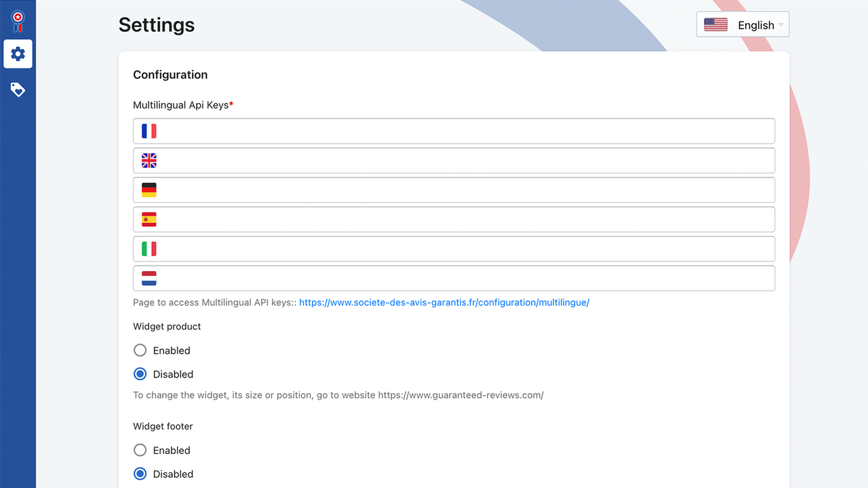Click the Italian flag icon
868x488 pixels.
click(149, 249)
